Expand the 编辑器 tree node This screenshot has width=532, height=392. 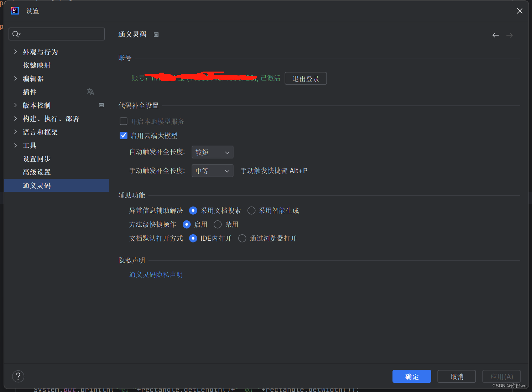point(15,78)
